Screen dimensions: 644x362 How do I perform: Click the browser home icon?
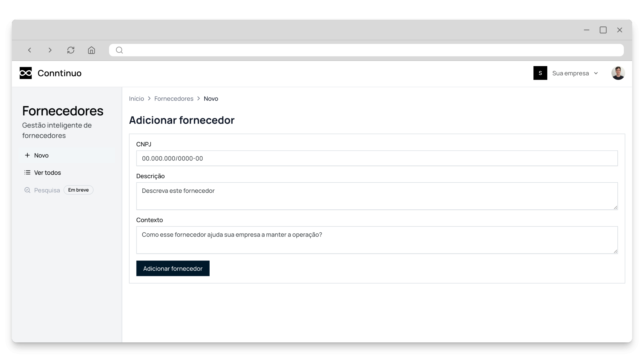coord(91,50)
